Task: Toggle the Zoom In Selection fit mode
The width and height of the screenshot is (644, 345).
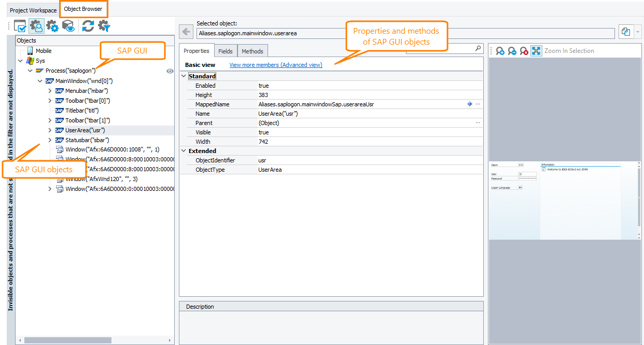Action: 536,51
